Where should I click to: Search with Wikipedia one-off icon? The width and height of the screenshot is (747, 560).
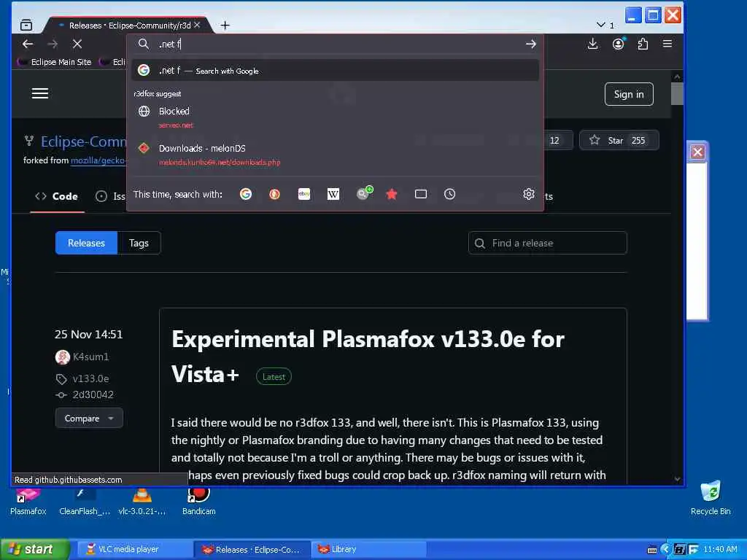333,194
